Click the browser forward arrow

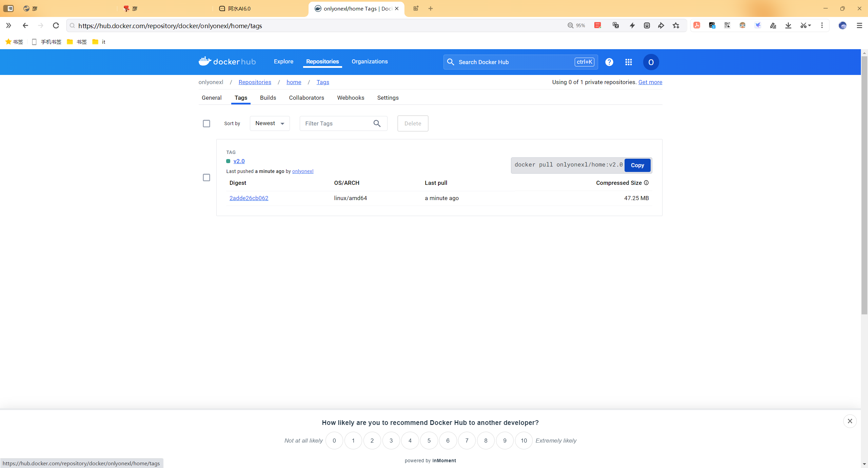point(41,25)
